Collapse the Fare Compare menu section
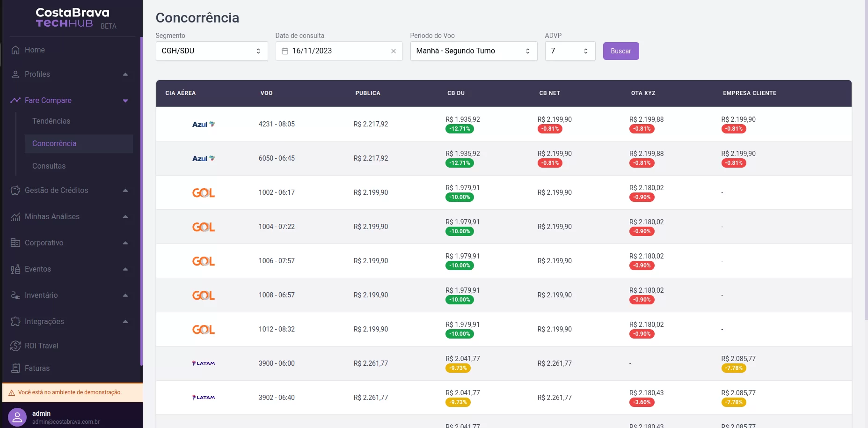The height and width of the screenshot is (428, 868). 125,101
